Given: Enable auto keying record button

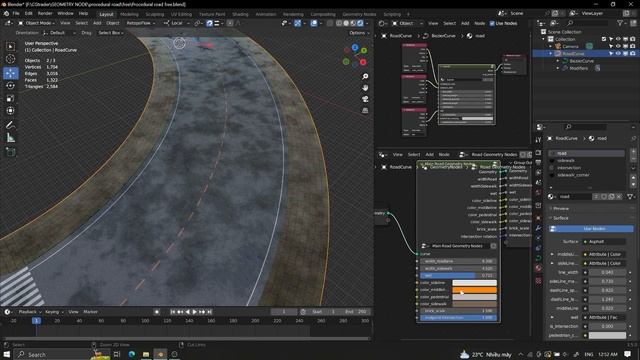Looking at the screenshot, I should click(x=157, y=312).
